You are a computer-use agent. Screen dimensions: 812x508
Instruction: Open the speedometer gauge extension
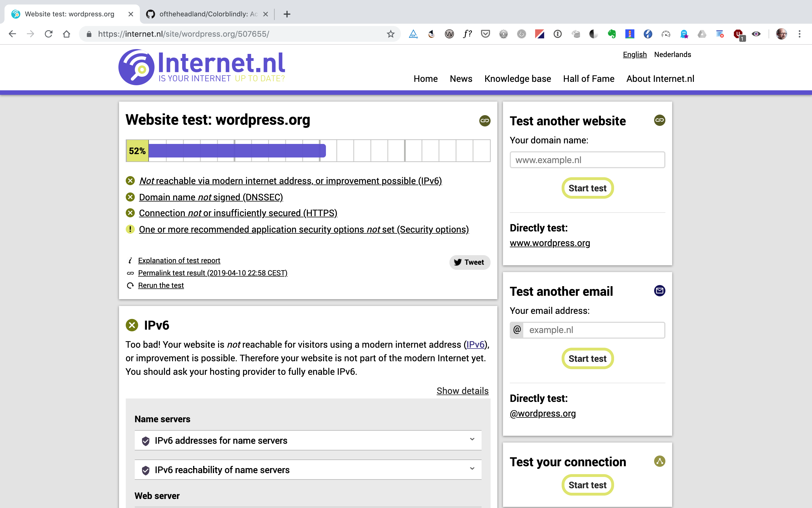pos(666,34)
